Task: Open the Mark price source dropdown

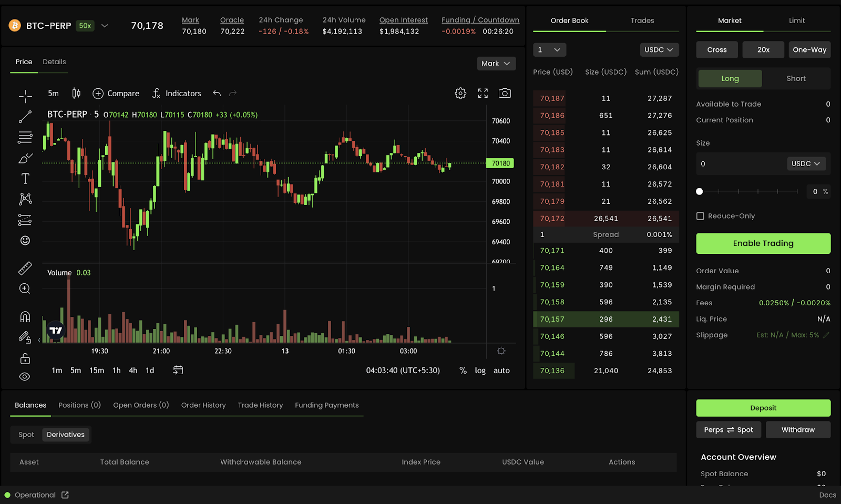Action: click(496, 63)
